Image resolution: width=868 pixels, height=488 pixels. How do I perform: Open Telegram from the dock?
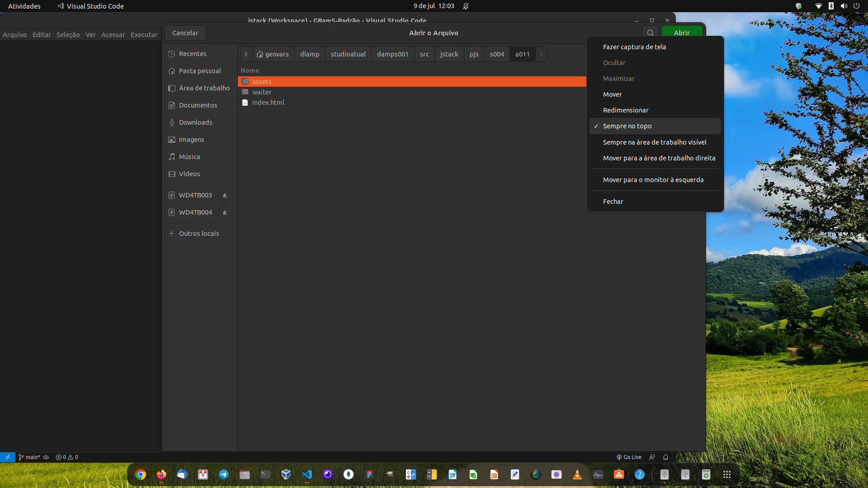tap(224, 474)
